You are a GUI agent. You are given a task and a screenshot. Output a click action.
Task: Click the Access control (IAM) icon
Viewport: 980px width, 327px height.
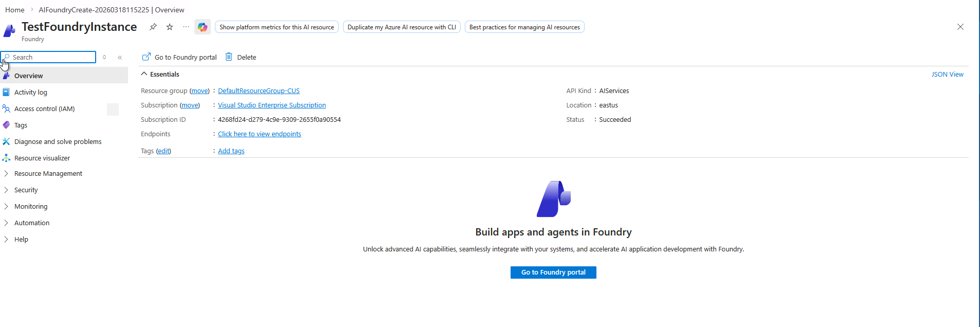point(6,108)
